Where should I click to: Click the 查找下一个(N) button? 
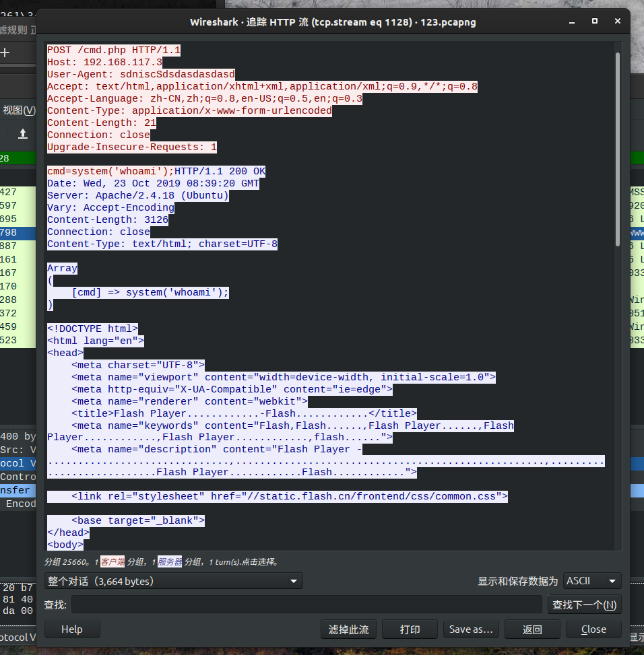click(x=584, y=605)
